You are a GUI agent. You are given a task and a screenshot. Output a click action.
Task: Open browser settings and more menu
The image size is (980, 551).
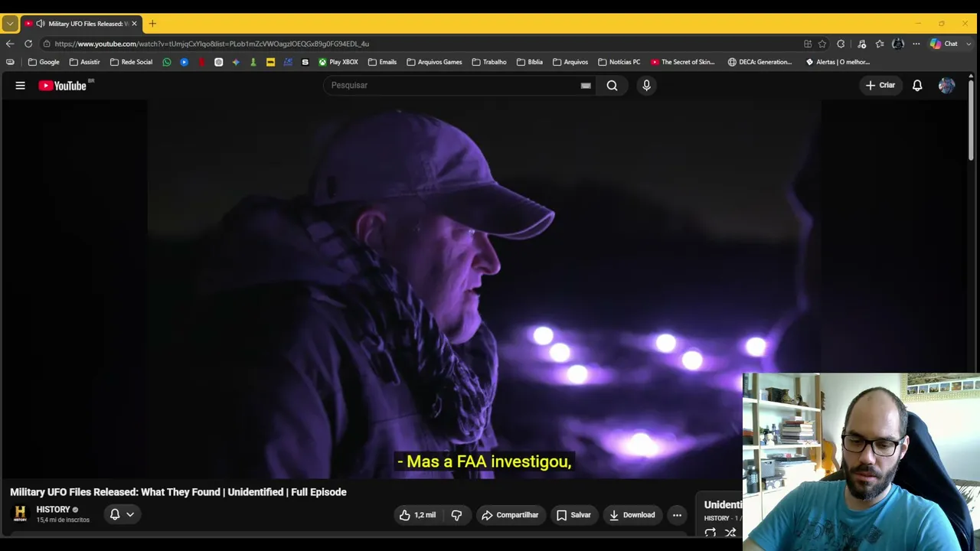pos(916,44)
